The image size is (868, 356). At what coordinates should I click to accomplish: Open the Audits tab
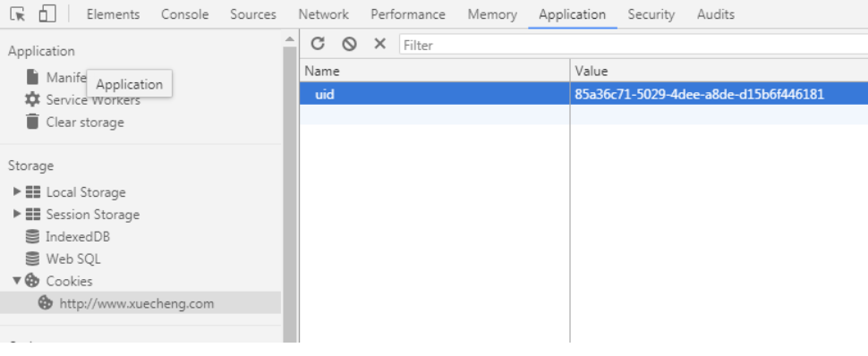[x=716, y=14]
